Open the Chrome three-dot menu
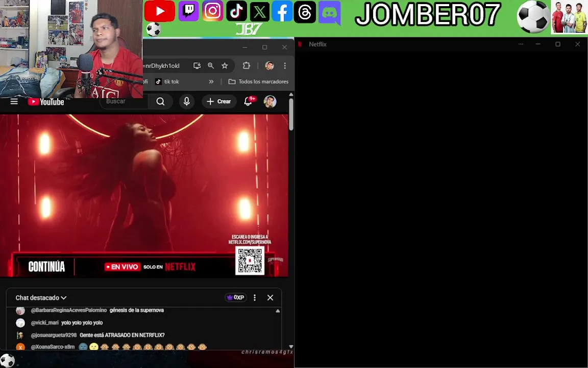 [x=285, y=66]
